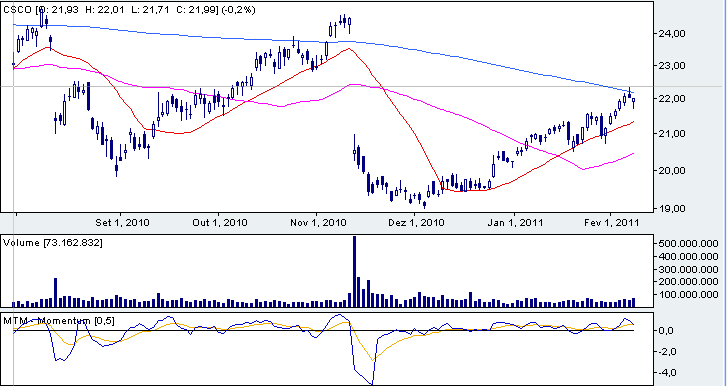Click the 100.000.000 volume axis label
The width and height of the screenshot is (727, 386).
(688, 295)
